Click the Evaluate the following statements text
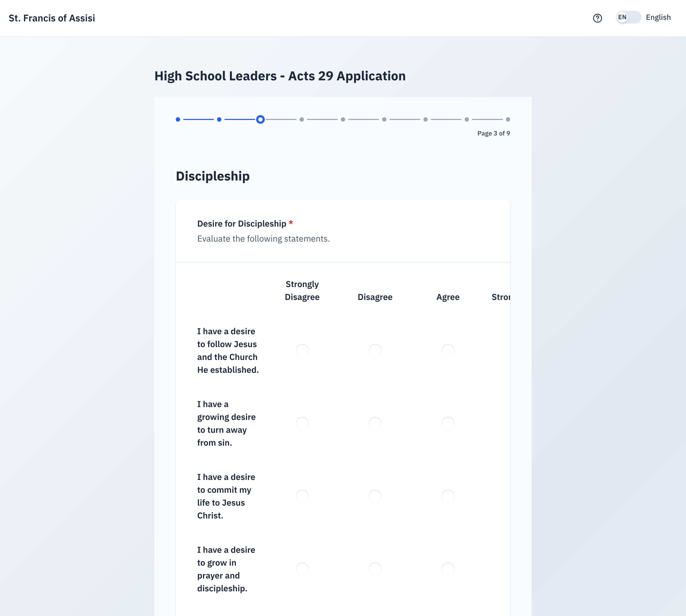686x616 pixels. [x=263, y=239]
